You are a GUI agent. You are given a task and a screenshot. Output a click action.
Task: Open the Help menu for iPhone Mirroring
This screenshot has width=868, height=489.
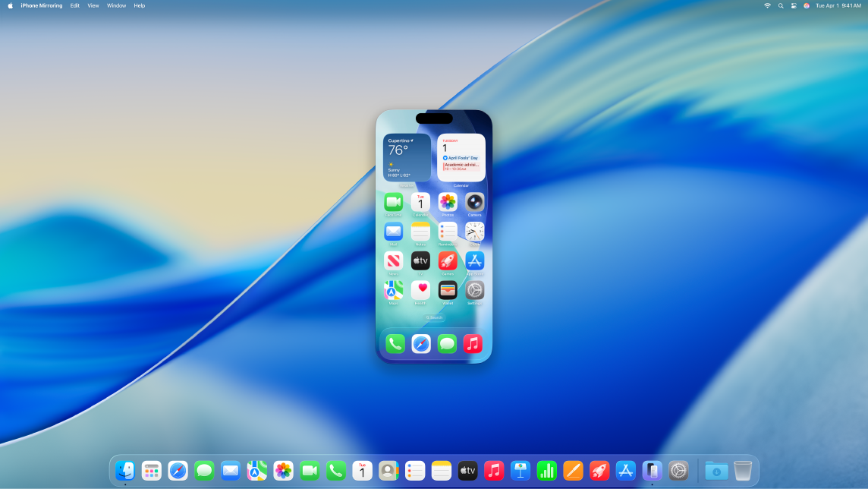pyautogui.click(x=139, y=5)
